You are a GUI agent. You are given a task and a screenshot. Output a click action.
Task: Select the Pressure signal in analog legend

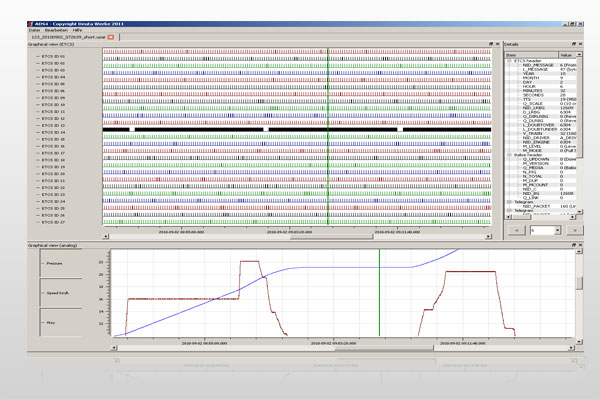[52, 263]
